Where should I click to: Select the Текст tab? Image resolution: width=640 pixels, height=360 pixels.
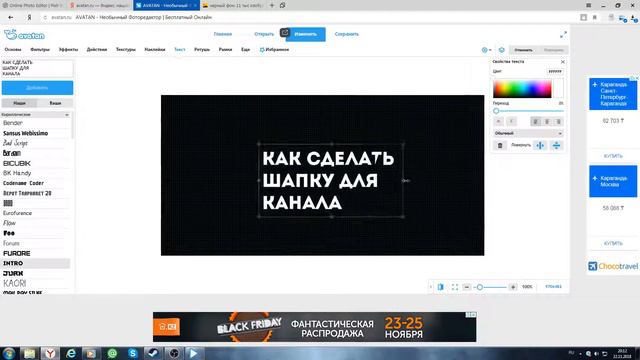tap(180, 49)
